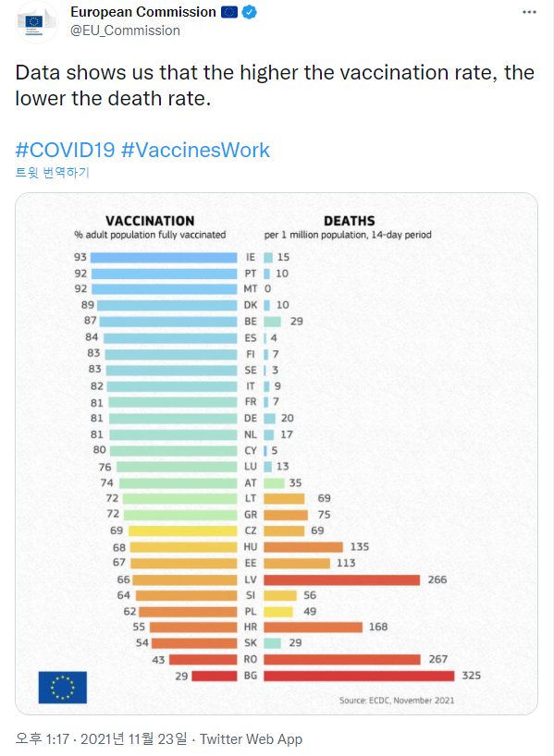The width and height of the screenshot is (554, 756).
Task: Open the European Commission display name
Action: point(143,12)
